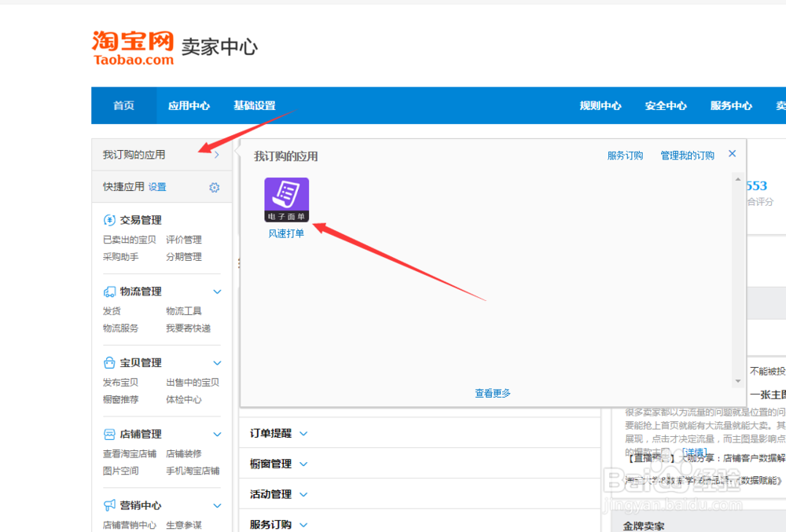Viewport: 786px width, 532px height.
Task: Collapse the 物流管理 section chevron
Action: pos(217,292)
